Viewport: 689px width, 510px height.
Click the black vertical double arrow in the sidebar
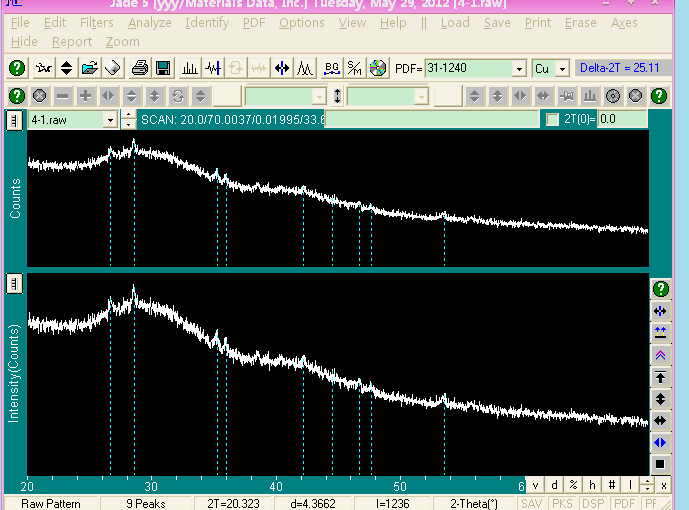click(x=660, y=399)
